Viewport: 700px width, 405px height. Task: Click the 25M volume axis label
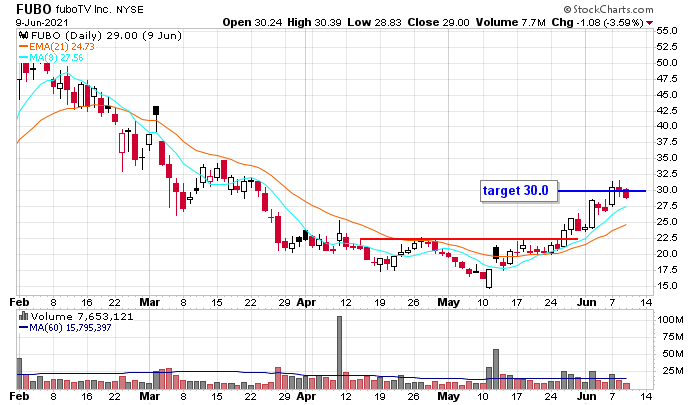(x=673, y=371)
